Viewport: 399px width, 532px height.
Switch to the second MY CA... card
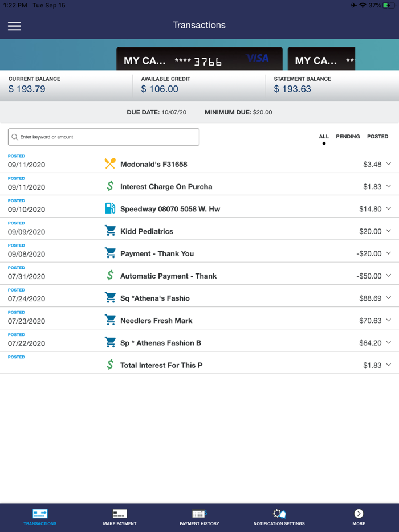tap(321, 59)
